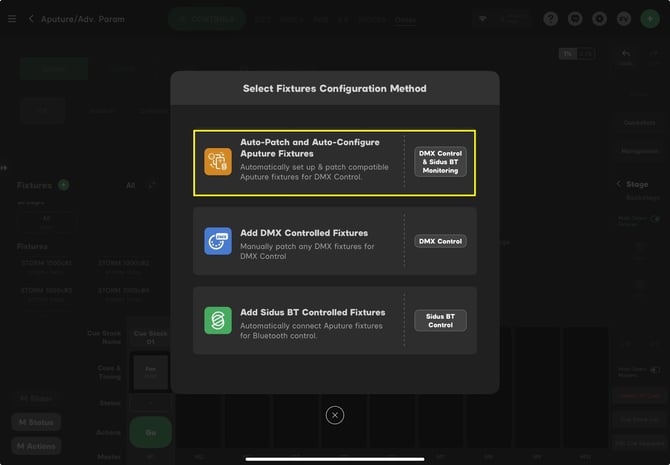Click the standalone DMX Control badge

[440, 241]
